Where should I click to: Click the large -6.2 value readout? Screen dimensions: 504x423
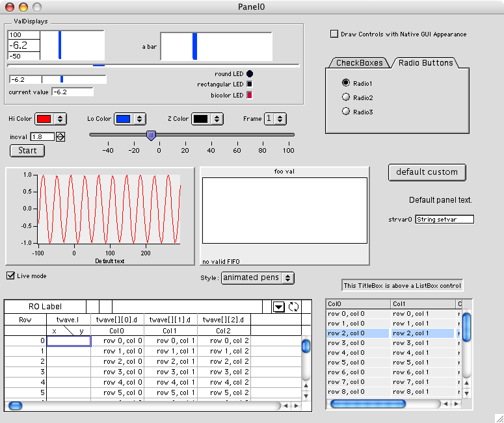[24, 45]
